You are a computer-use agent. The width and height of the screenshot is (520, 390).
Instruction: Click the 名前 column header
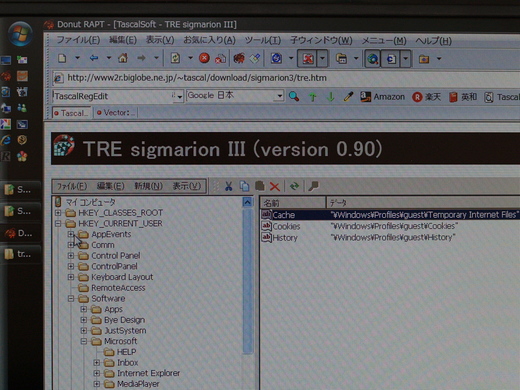pos(293,203)
